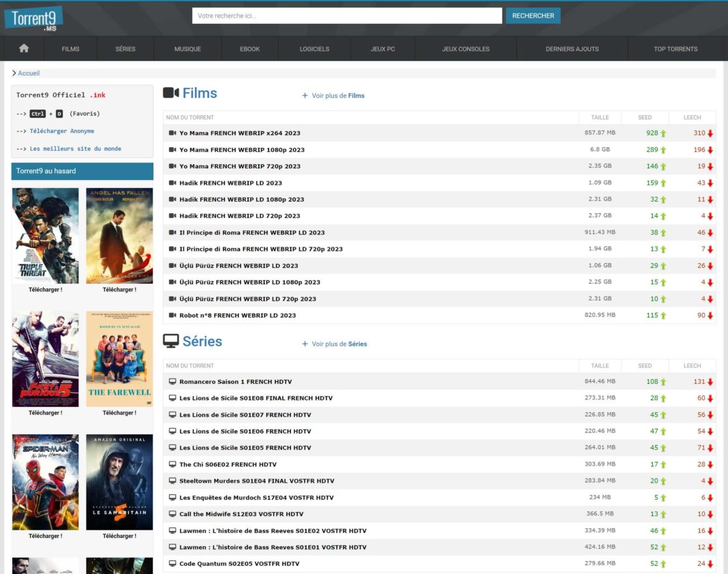Open the MUSIQUE menu
Viewport: 728px width, 574px height.
[x=187, y=49]
